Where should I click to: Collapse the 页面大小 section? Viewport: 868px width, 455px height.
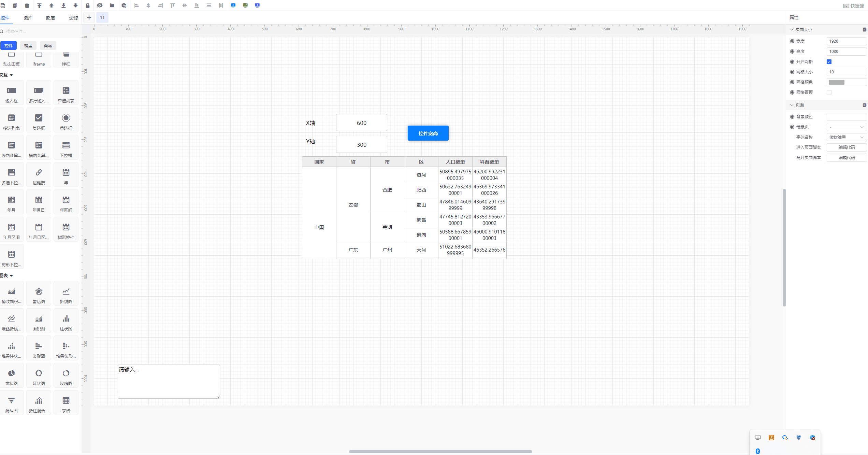coord(792,30)
